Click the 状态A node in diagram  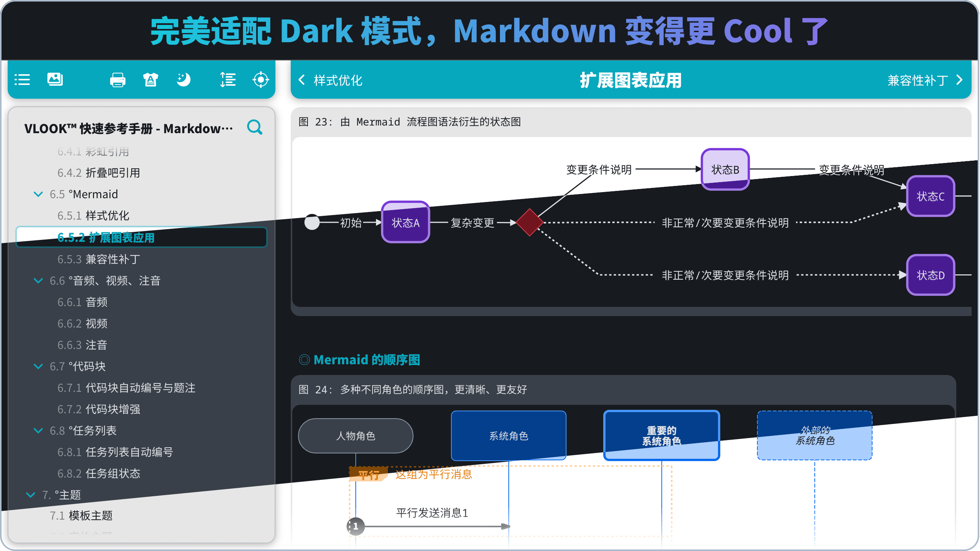405,222
